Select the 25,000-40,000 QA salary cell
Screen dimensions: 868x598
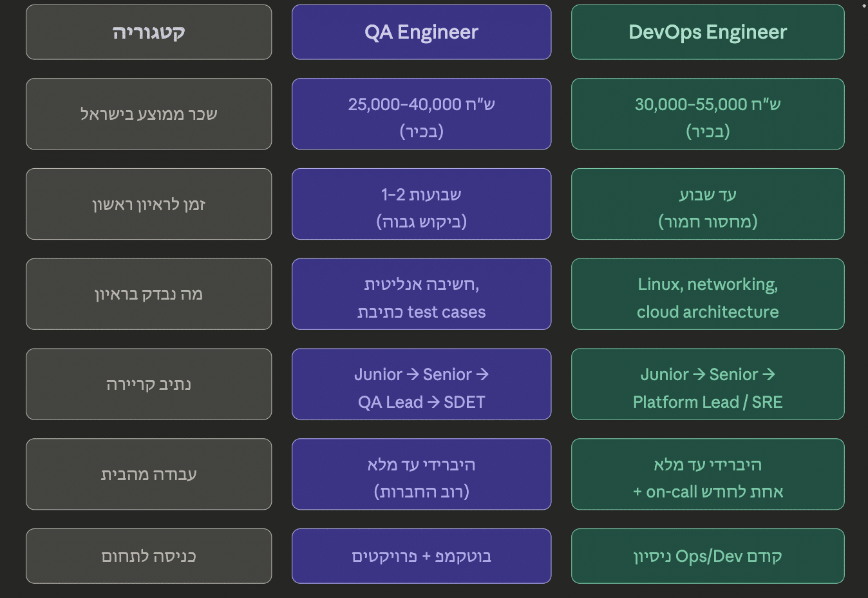coord(421,114)
